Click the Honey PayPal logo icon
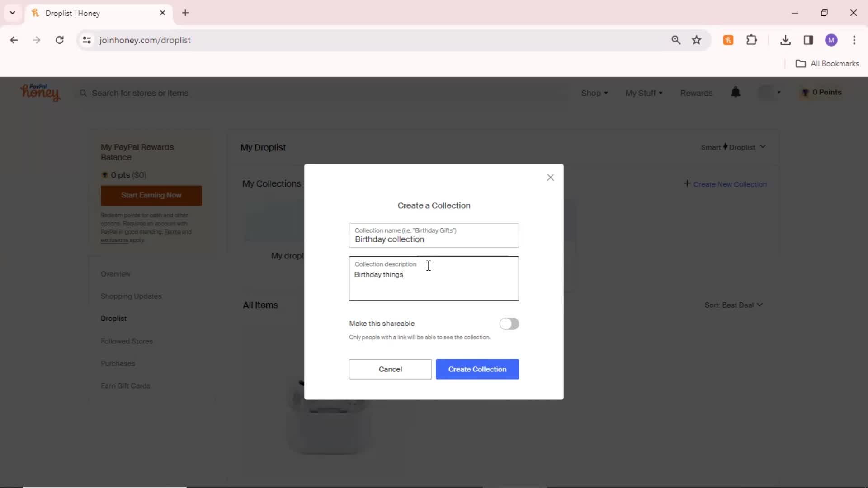The height and width of the screenshot is (488, 868). pyautogui.click(x=41, y=92)
